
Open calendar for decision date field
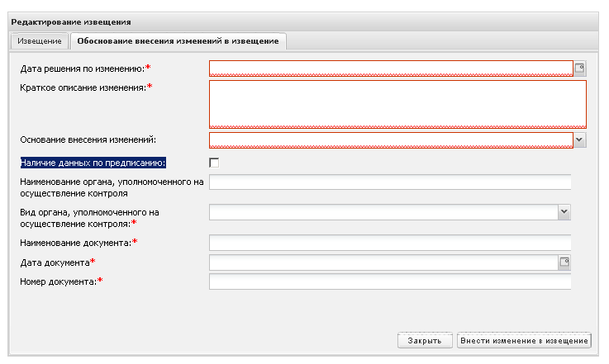click(x=579, y=69)
